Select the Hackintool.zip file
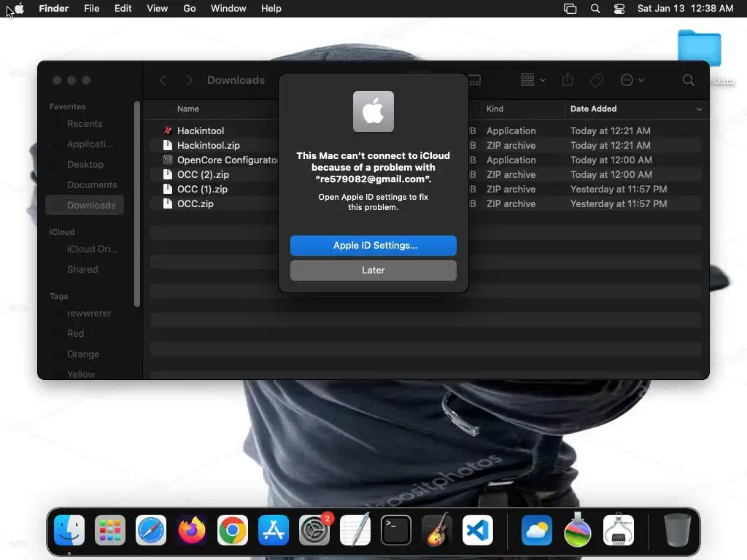The width and height of the screenshot is (747, 560). (x=425, y=145)
